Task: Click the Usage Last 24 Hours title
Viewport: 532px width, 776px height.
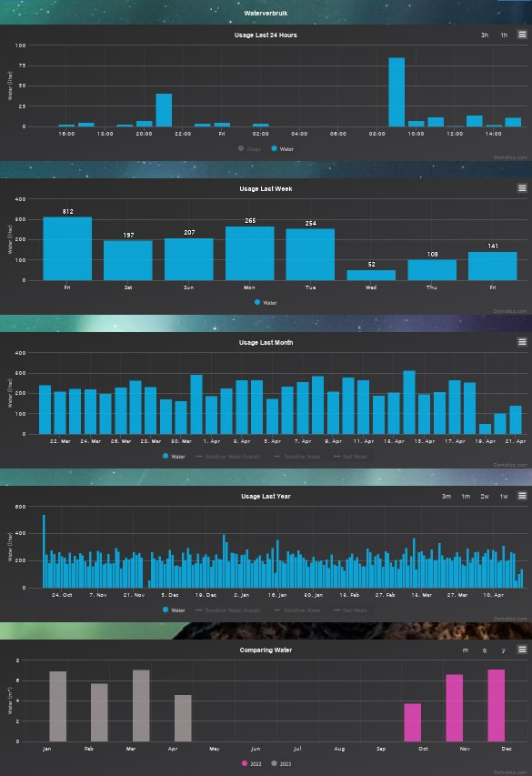Action: point(266,35)
